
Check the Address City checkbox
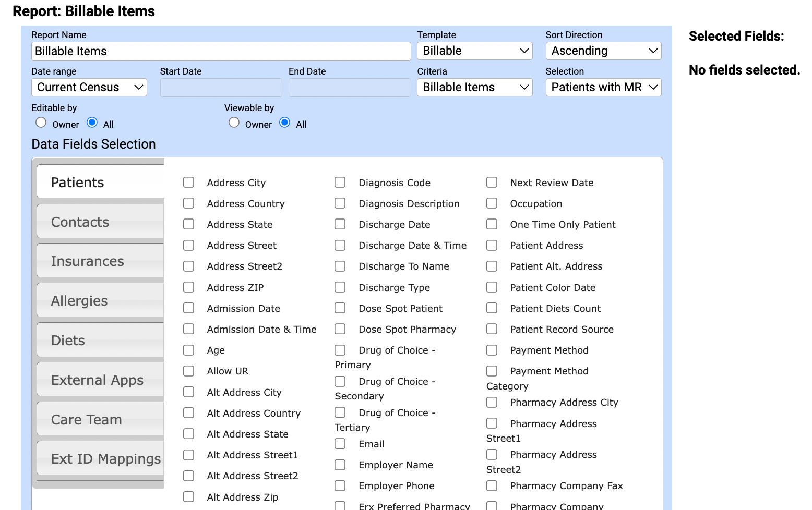pos(188,183)
